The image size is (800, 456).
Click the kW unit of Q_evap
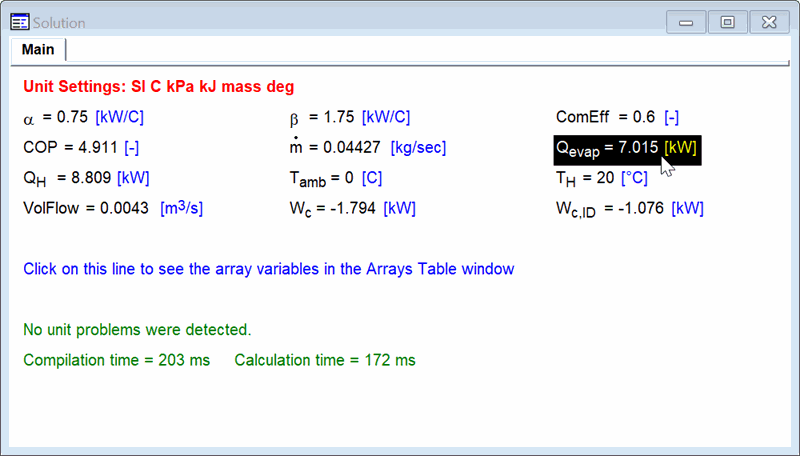click(680, 148)
